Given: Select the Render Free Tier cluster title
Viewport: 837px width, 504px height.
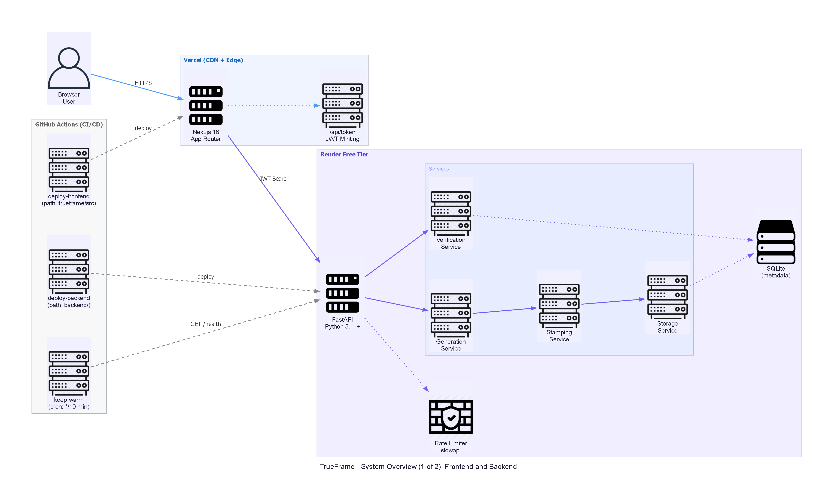Looking at the screenshot, I should [344, 154].
